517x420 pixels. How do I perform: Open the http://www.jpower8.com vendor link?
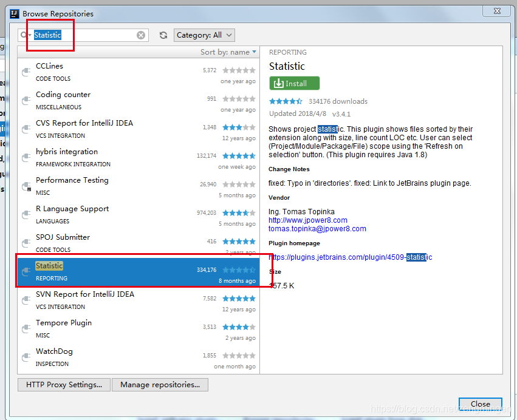coord(307,220)
